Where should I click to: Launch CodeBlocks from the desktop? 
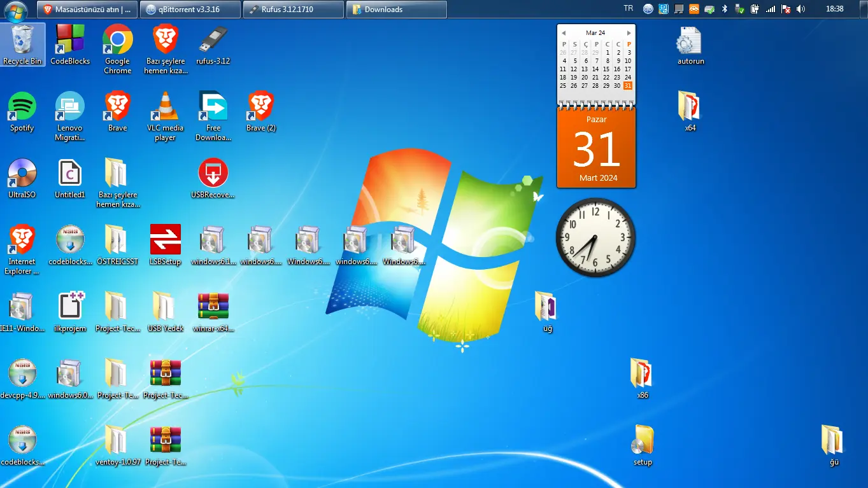pos(70,45)
